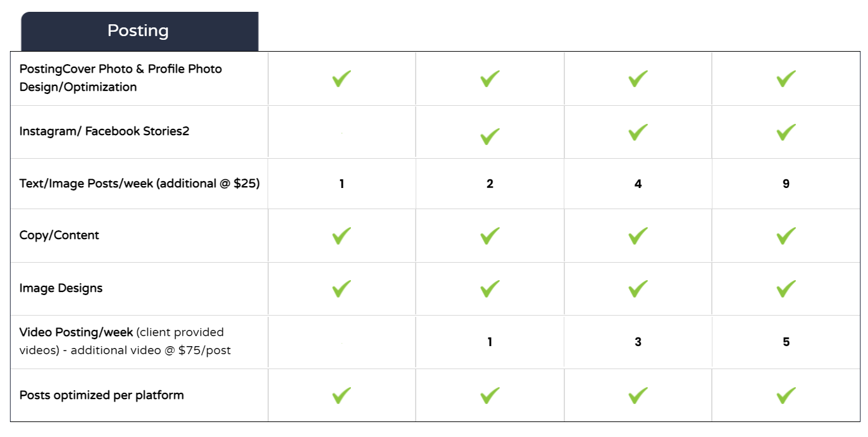The image size is (868, 437).
Task: Select the value 5 in Video Posting row
Action: click(x=786, y=342)
